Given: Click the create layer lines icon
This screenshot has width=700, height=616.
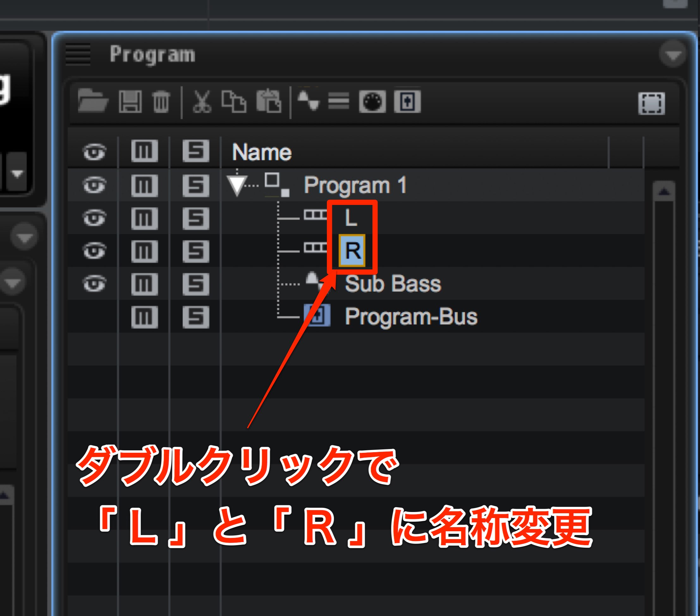Looking at the screenshot, I should tap(339, 102).
